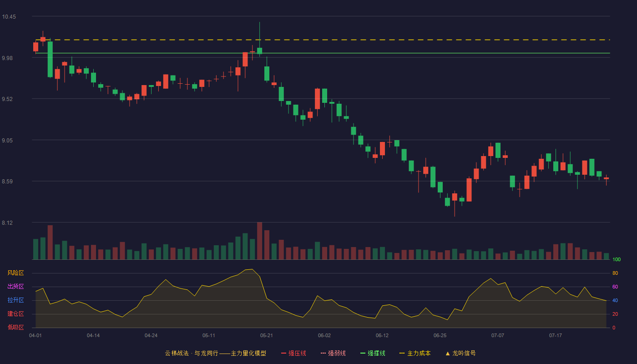Image resolution: width=637 pixels, height=364 pixels.
Task: Click the 06-25 date label
Action: (440, 335)
